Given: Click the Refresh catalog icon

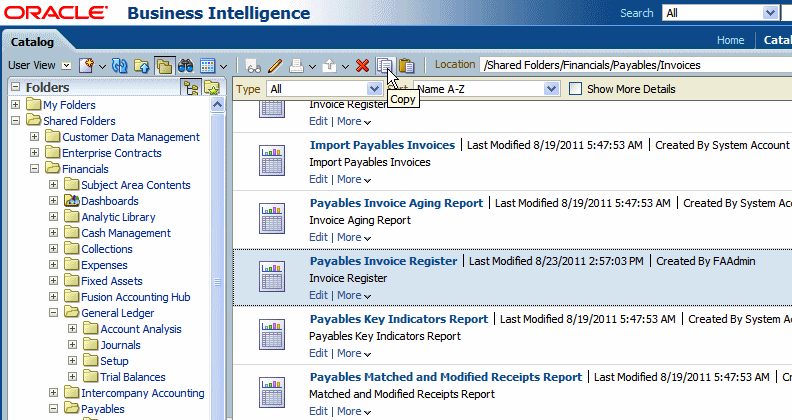Looking at the screenshot, I should (x=120, y=66).
